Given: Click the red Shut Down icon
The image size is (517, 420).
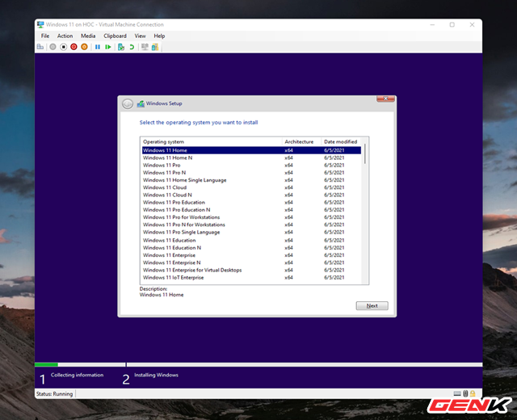Looking at the screenshot, I should pyautogui.click(x=74, y=47).
